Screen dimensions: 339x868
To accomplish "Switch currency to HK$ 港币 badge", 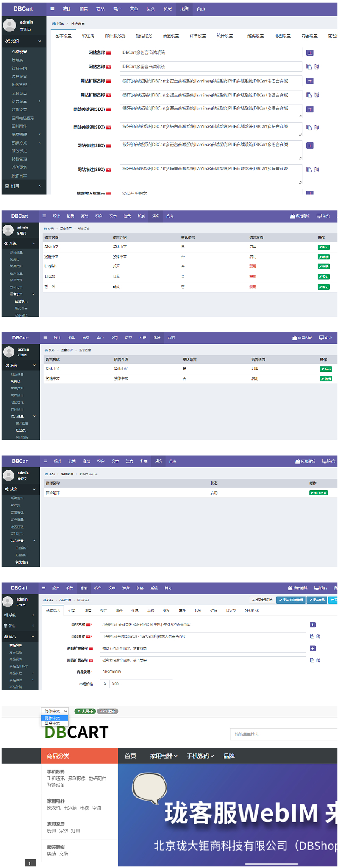I will coord(108,711).
